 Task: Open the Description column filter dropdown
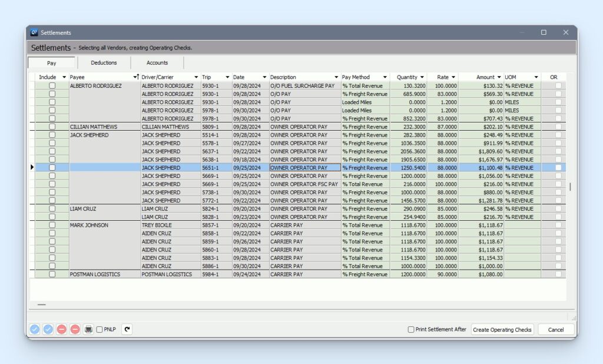(x=336, y=77)
